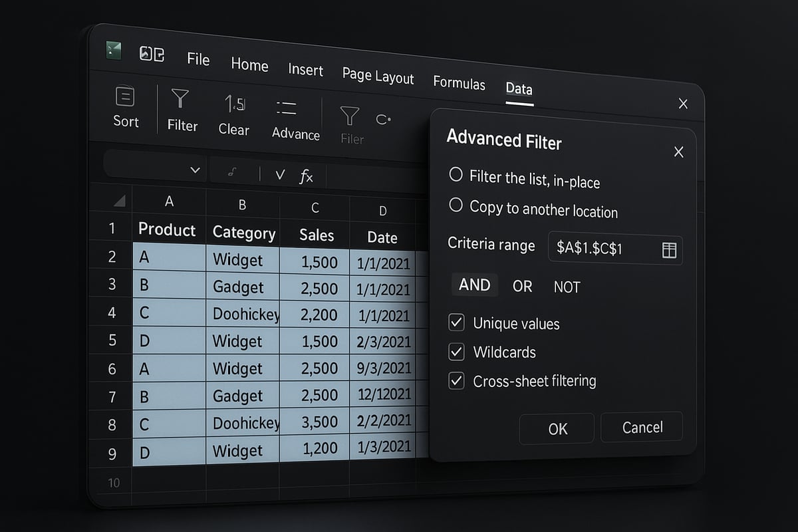The height and width of the screenshot is (532, 798).
Task: Confirm the filter with OK
Action: pos(557,429)
